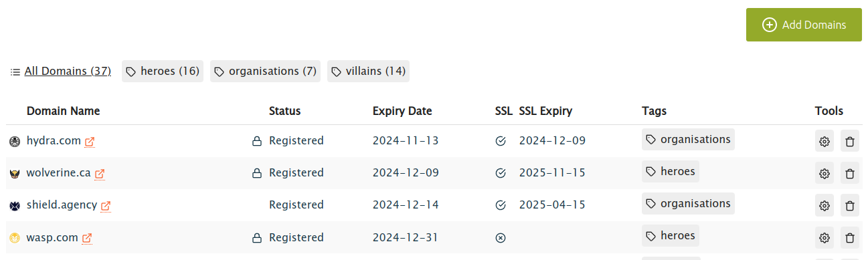Click SSL error icon for wasp.com

pyautogui.click(x=500, y=237)
